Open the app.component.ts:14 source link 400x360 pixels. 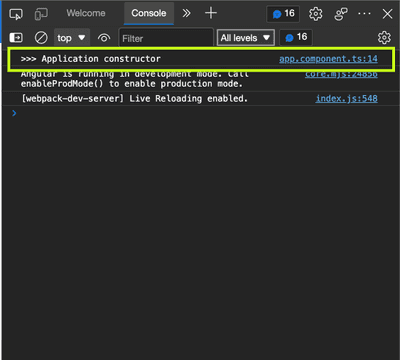(x=328, y=59)
